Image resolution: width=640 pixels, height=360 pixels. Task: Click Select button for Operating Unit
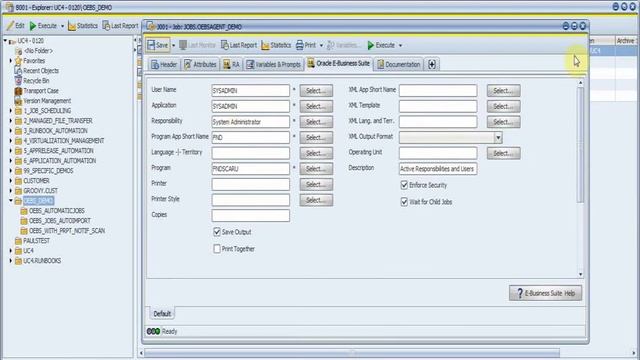503,153
